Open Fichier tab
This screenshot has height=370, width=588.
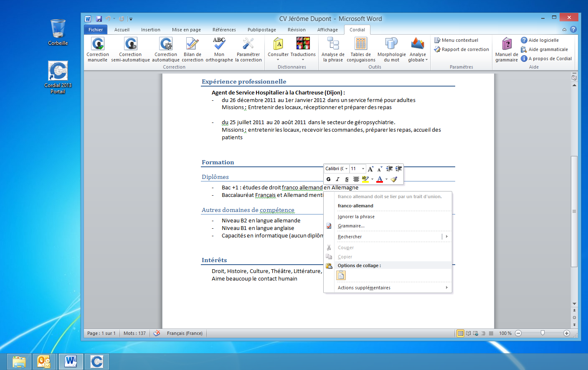96,30
